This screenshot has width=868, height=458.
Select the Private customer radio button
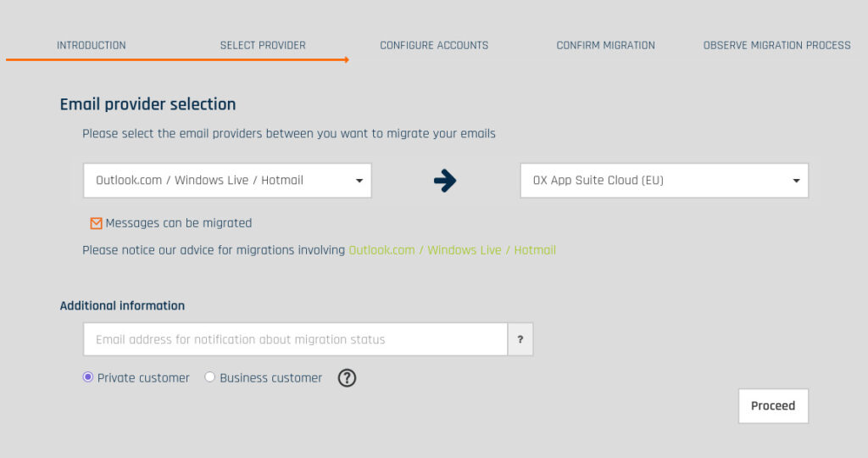pos(88,377)
